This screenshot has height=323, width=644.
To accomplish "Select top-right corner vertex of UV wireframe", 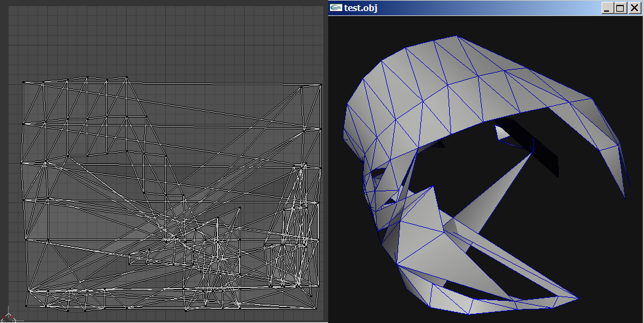I will point(320,85).
